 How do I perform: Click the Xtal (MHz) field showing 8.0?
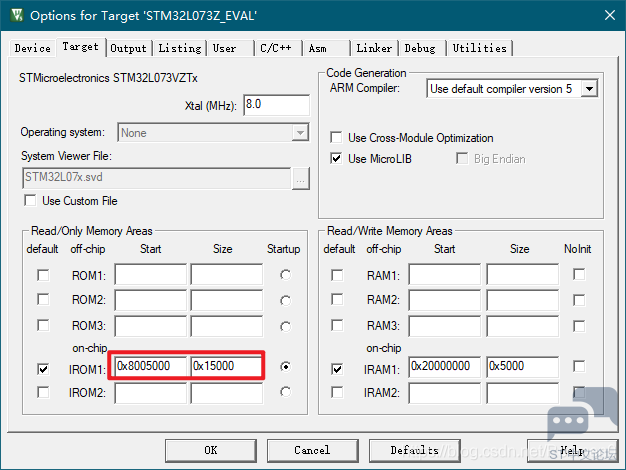(x=276, y=105)
